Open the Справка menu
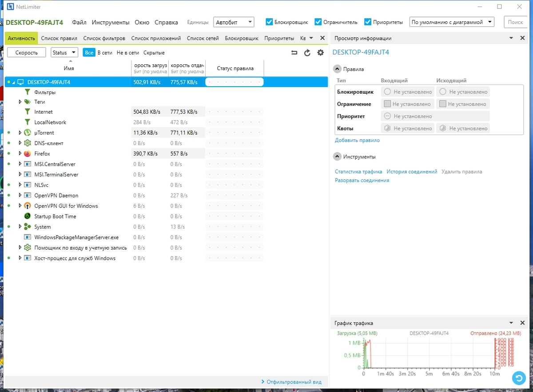 (x=166, y=22)
